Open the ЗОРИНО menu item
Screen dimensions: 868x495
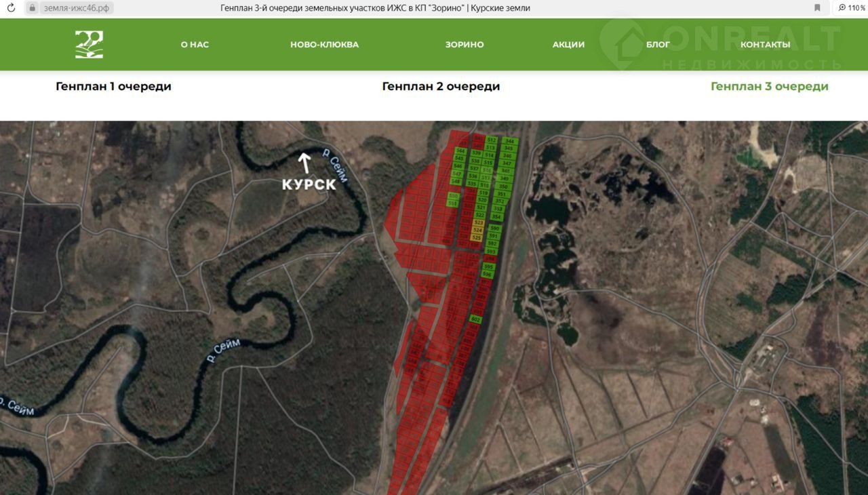[x=465, y=45]
